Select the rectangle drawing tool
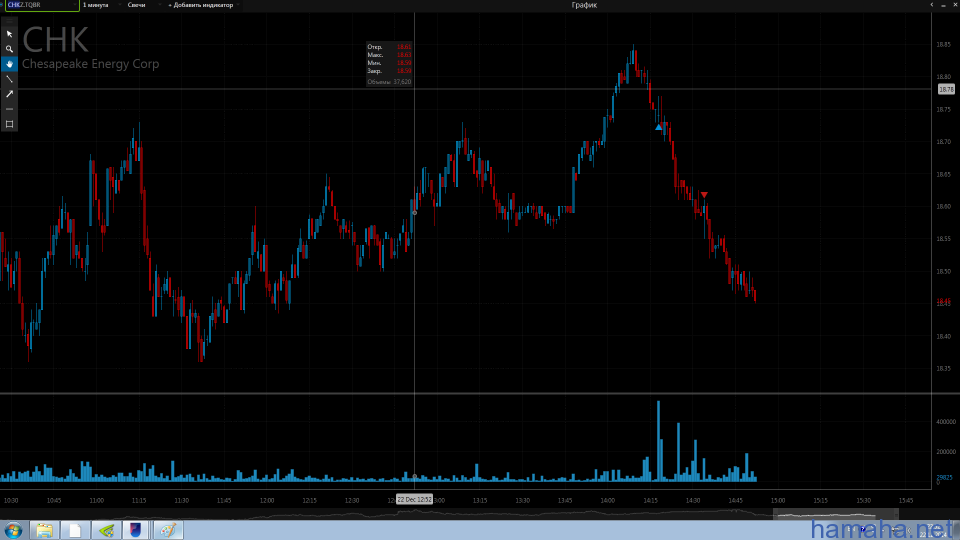The height and width of the screenshot is (540, 960). [9, 124]
